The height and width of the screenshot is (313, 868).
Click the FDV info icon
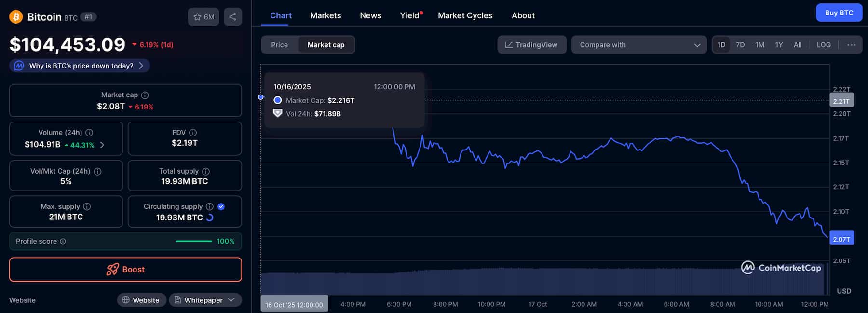pos(193,133)
